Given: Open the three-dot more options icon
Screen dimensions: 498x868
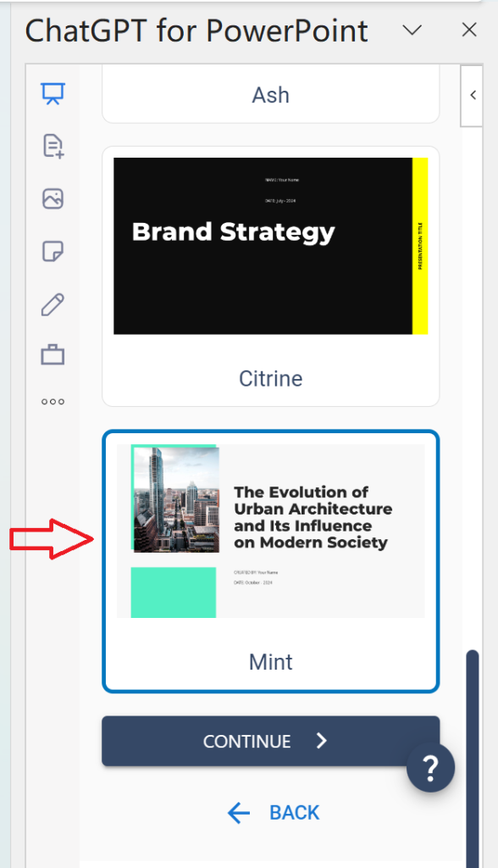Looking at the screenshot, I should [x=53, y=402].
